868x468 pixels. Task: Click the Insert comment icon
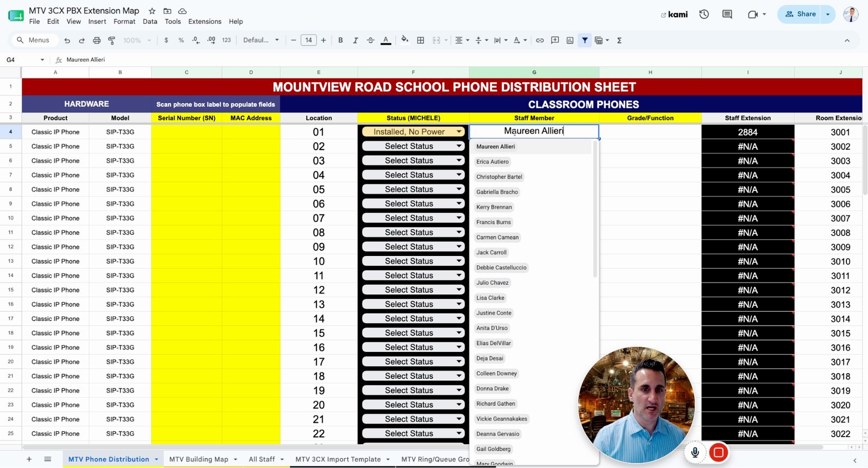point(555,40)
